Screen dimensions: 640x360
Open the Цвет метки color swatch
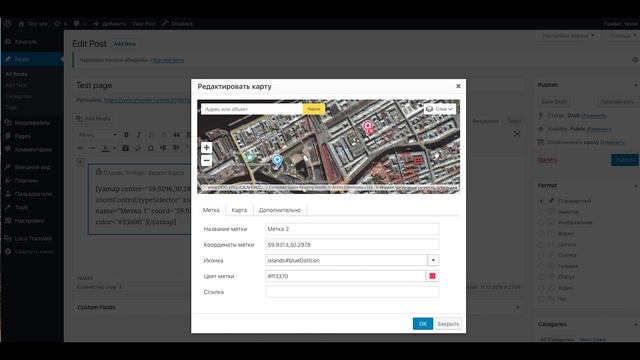pos(432,276)
